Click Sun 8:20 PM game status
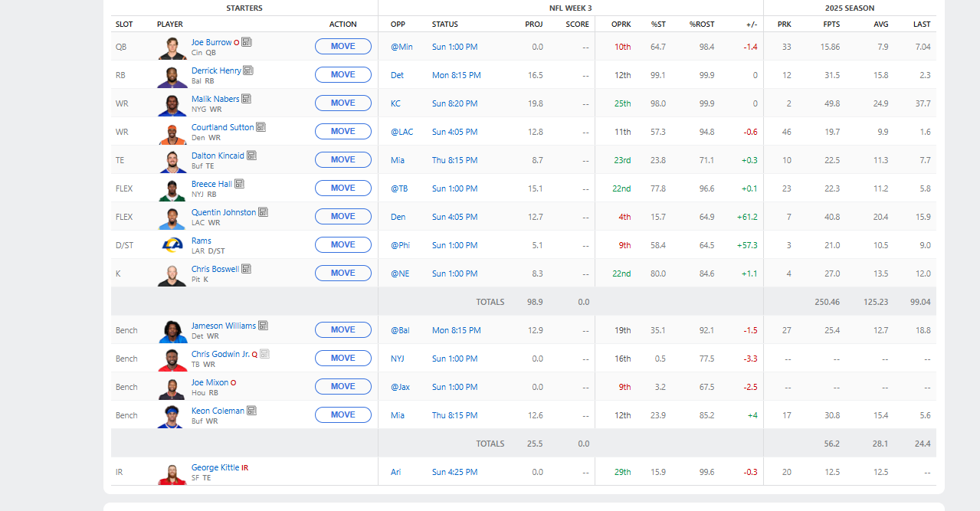Screen dimensions: 980x511 (454, 103)
